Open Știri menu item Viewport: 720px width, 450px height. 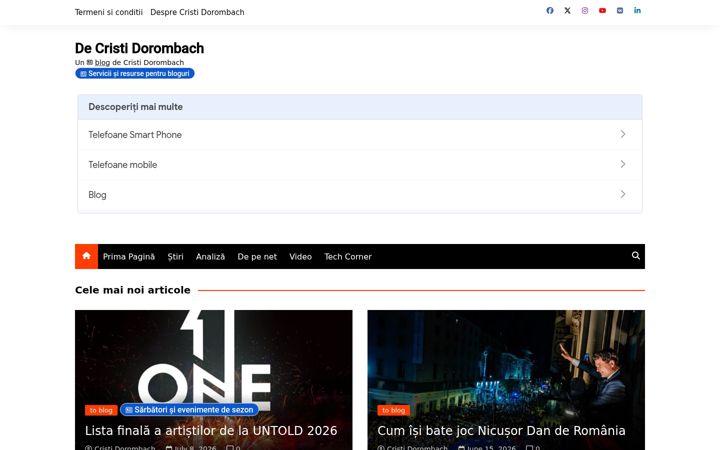coord(175,257)
